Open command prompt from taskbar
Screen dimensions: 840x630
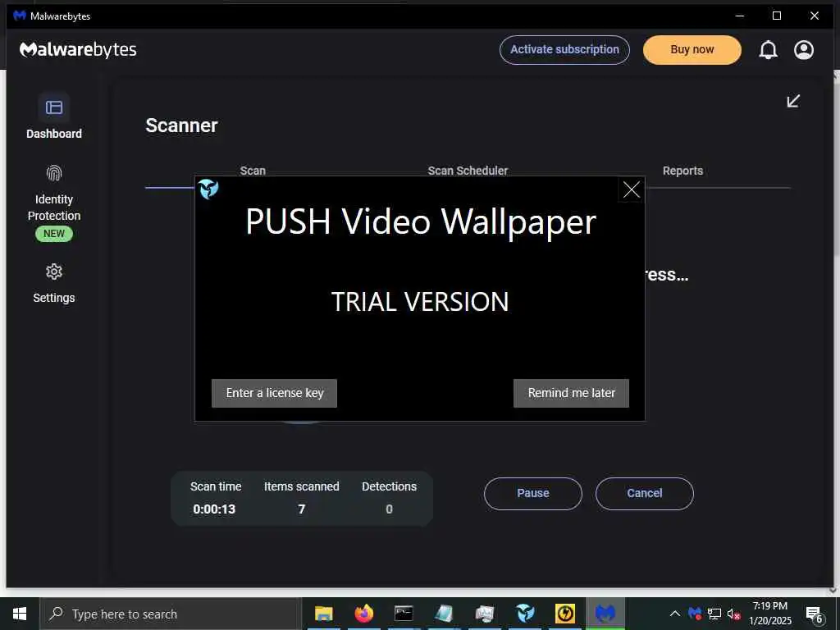[x=404, y=614]
